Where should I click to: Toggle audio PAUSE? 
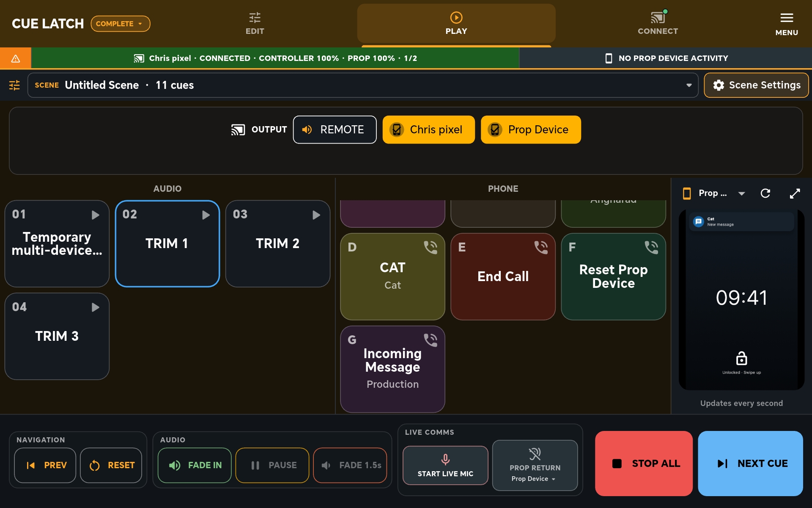pyautogui.click(x=272, y=465)
